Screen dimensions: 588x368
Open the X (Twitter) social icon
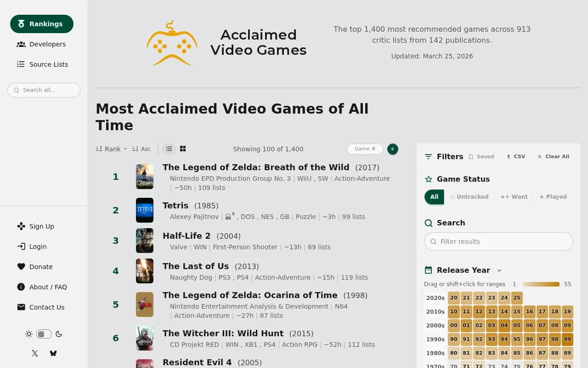pyautogui.click(x=35, y=353)
